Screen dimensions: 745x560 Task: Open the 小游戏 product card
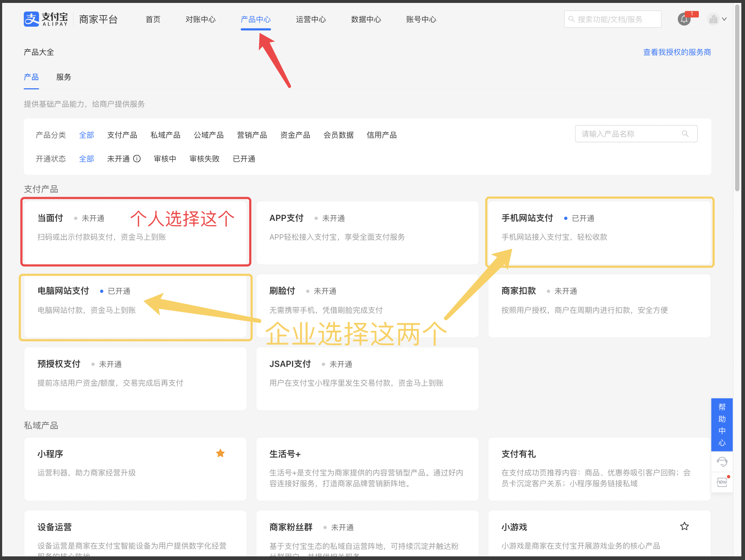(x=599, y=534)
